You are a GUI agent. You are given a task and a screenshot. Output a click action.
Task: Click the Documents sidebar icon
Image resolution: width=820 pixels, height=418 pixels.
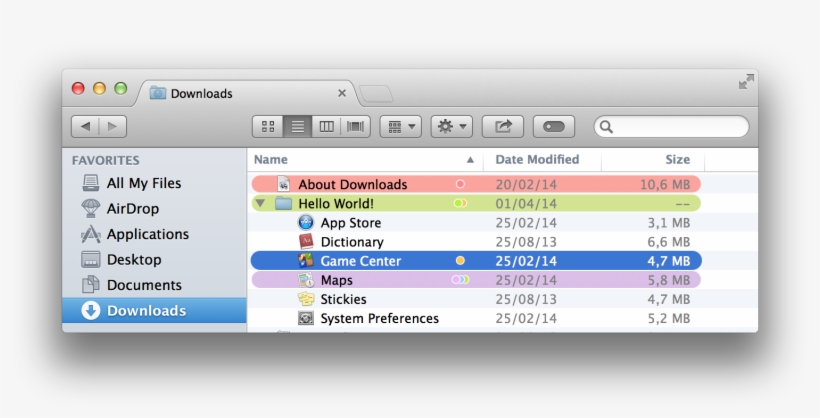(90, 284)
